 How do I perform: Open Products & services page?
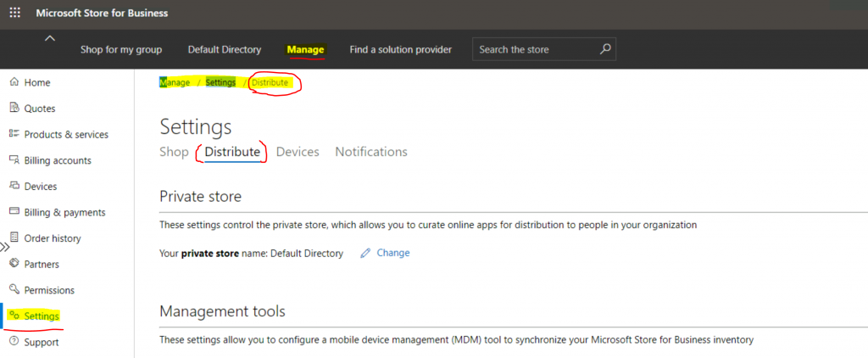[x=66, y=135]
